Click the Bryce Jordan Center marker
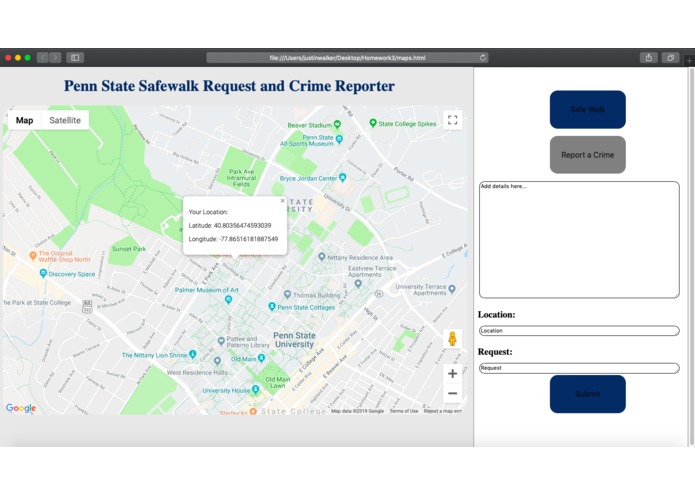Screen dimensions: 695x494 point(342,178)
